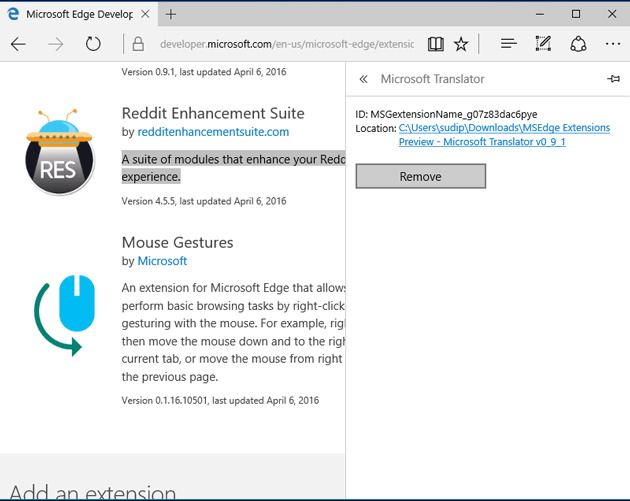This screenshot has height=501, width=630.
Task: Open the Microsoft author link
Action: pyautogui.click(x=162, y=261)
